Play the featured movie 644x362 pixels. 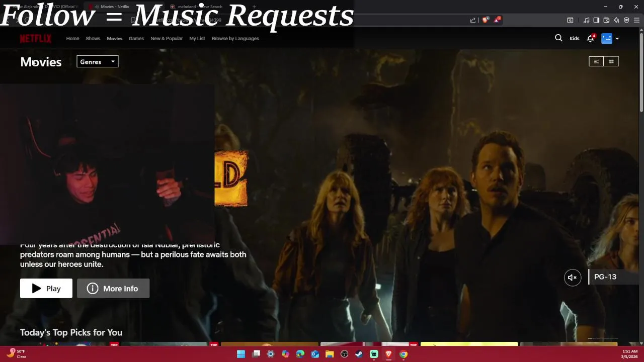46,289
